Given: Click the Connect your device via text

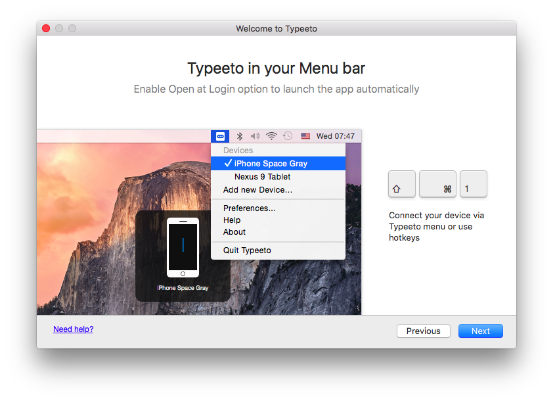Looking at the screenshot, I should point(436,226).
